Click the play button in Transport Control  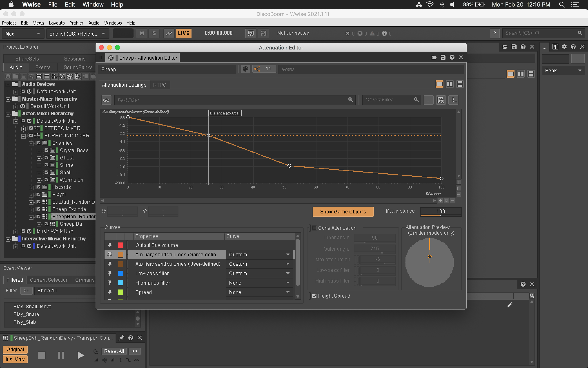click(80, 355)
